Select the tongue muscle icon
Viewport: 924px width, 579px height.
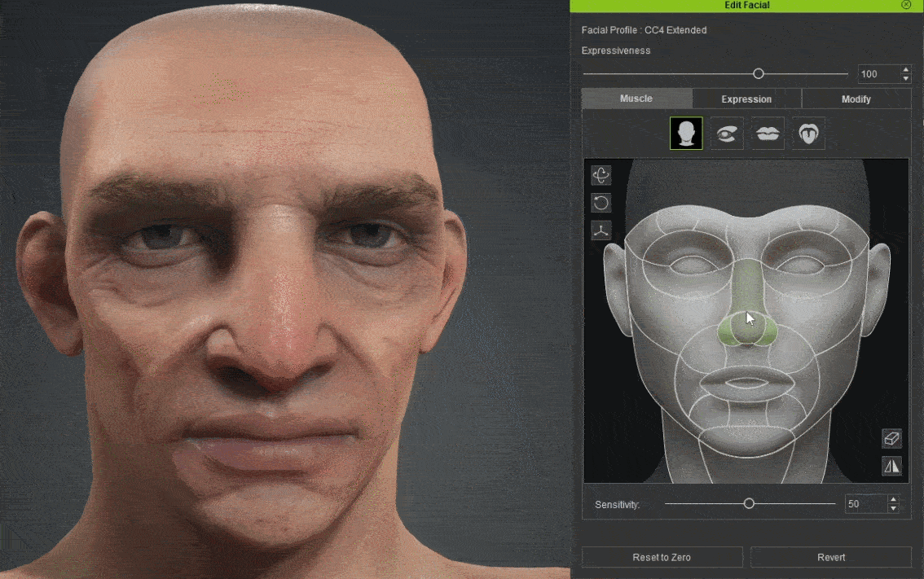tap(808, 133)
